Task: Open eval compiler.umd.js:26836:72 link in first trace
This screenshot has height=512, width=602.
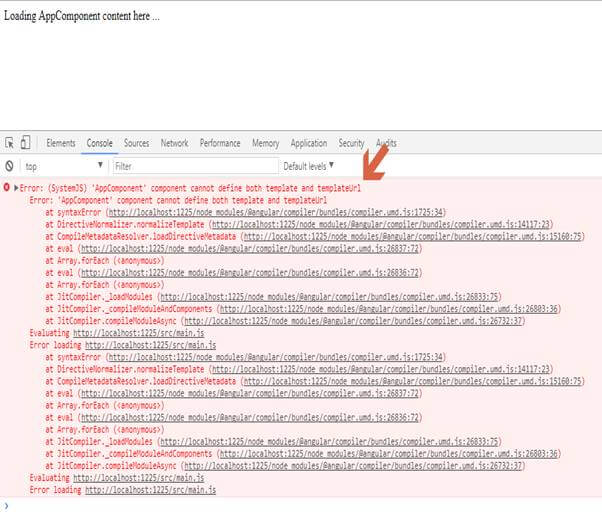Action: click(250, 273)
